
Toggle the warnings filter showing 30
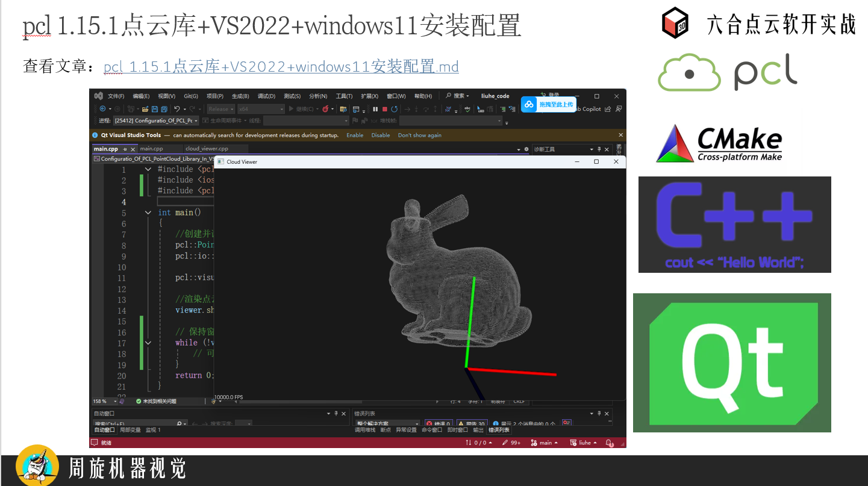[472, 424]
